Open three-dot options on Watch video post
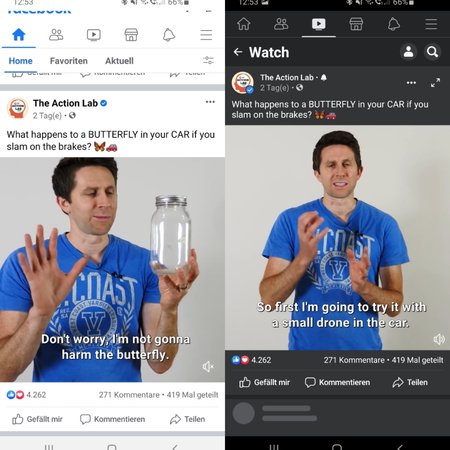 411,83
